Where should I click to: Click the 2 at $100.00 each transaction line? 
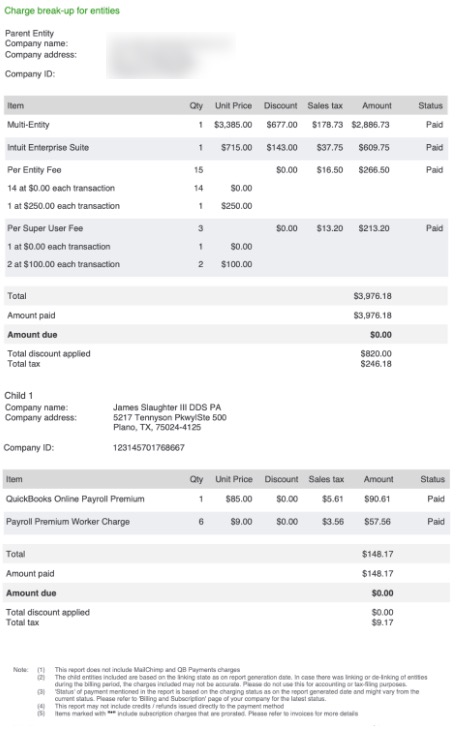click(x=63, y=264)
